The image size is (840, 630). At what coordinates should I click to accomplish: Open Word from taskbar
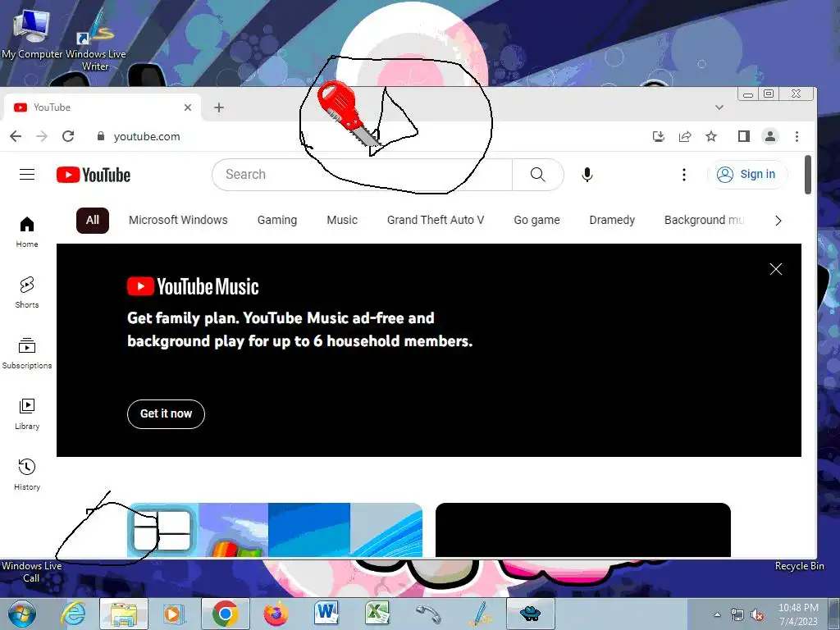(x=326, y=614)
